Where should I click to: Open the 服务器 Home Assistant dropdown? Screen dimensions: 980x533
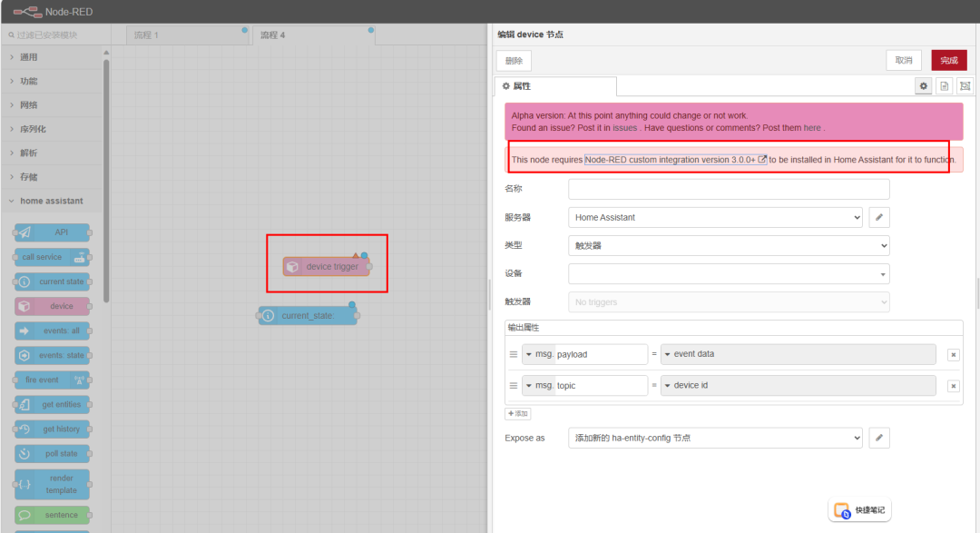click(x=715, y=217)
